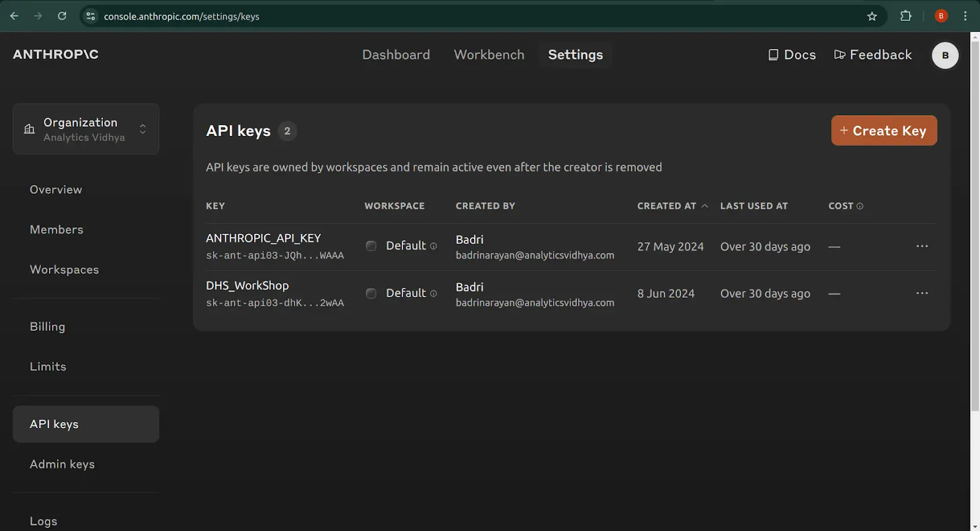Click the workspace color icon for DHS_WorkShop row

point(371,293)
